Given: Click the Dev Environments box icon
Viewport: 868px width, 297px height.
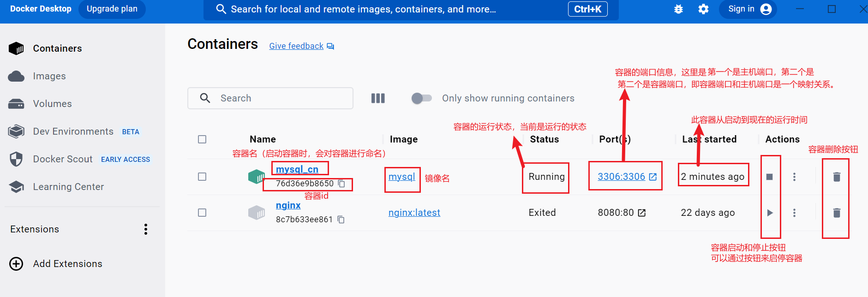Looking at the screenshot, I should coord(16,131).
